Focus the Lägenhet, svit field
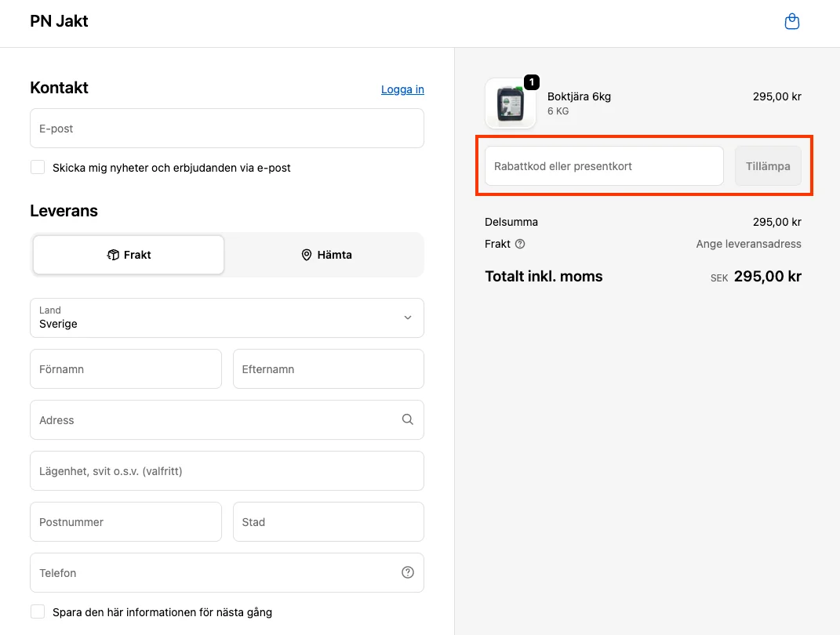Viewport: 840px width, 635px height. click(x=227, y=471)
